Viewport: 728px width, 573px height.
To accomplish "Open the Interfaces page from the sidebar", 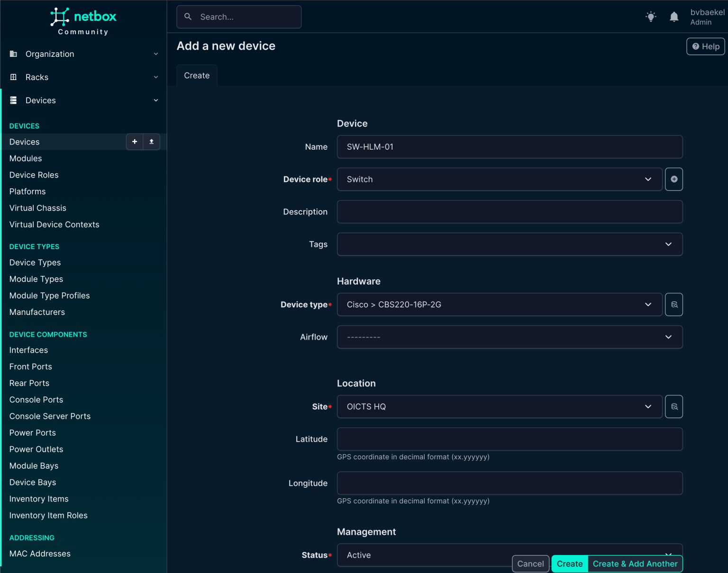I will coord(28,350).
